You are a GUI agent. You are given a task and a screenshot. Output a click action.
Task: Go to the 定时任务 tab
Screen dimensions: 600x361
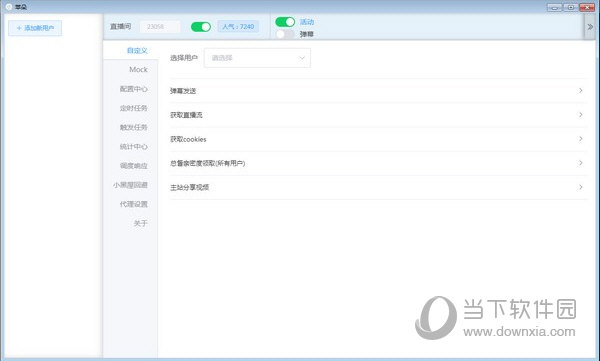tap(130, 108)
